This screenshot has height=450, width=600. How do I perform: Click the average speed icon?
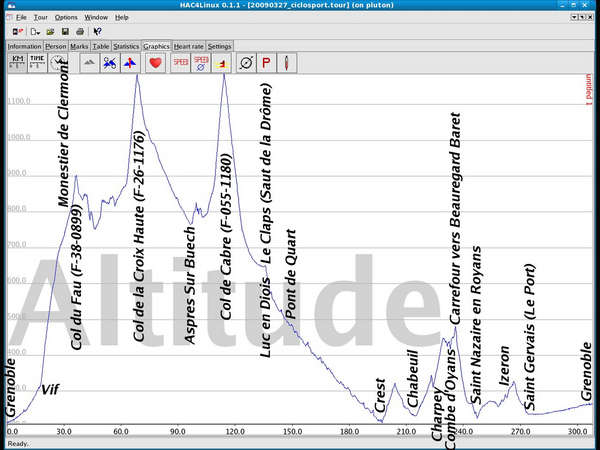coord(202,62)
